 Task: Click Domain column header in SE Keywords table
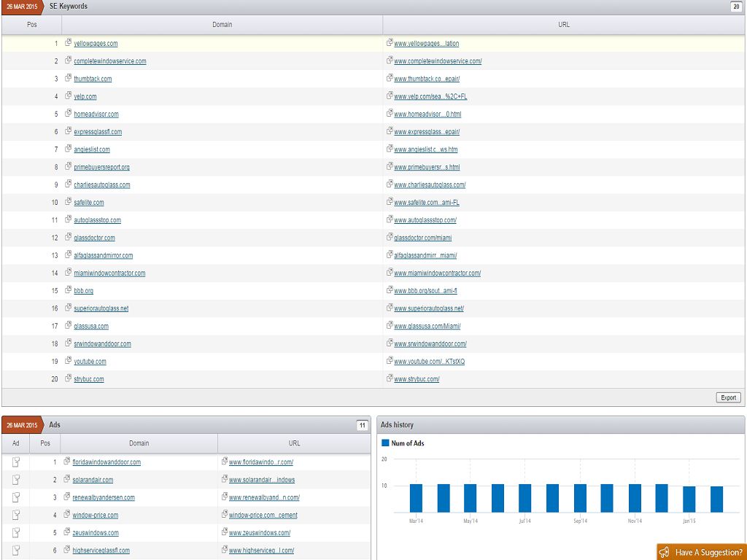click(222, 25)
